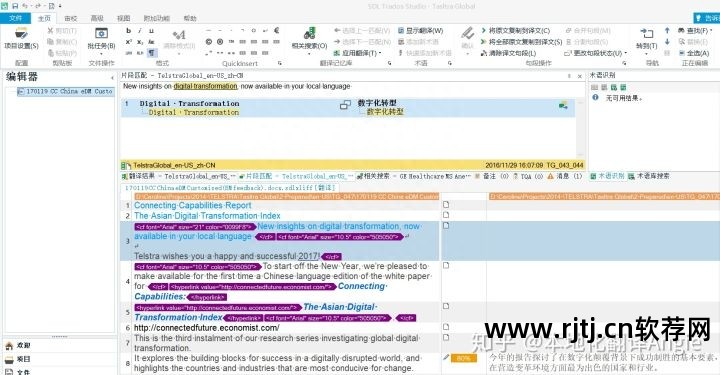Switch to the 高级 ribbon tab

tap(97, 18)
